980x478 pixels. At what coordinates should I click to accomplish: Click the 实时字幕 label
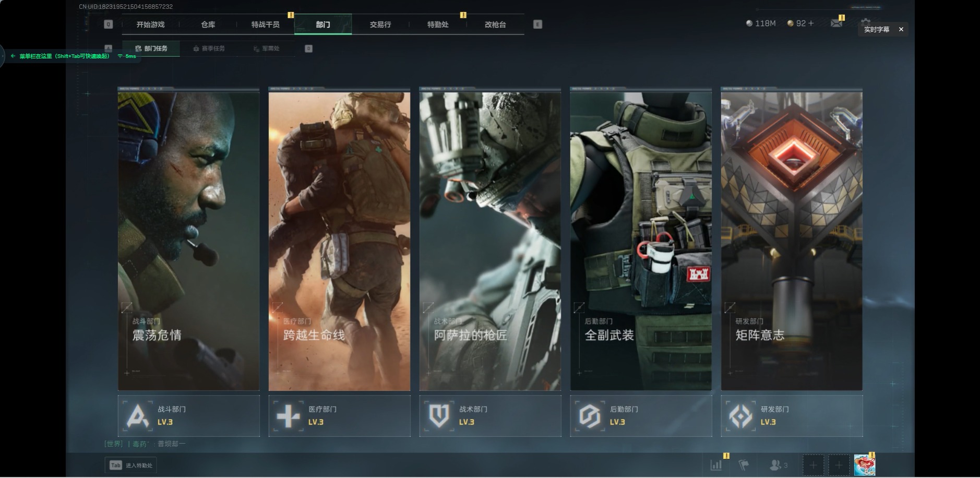point(877,29)
